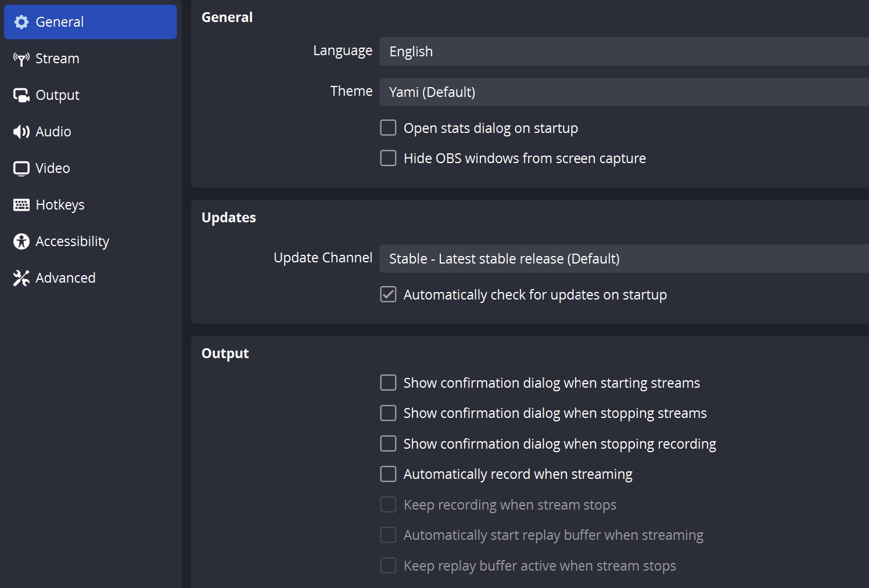Open Hotkeys keyboard icon
The image size is (869, 588).
pyautogui.click(x=21, y=204)
